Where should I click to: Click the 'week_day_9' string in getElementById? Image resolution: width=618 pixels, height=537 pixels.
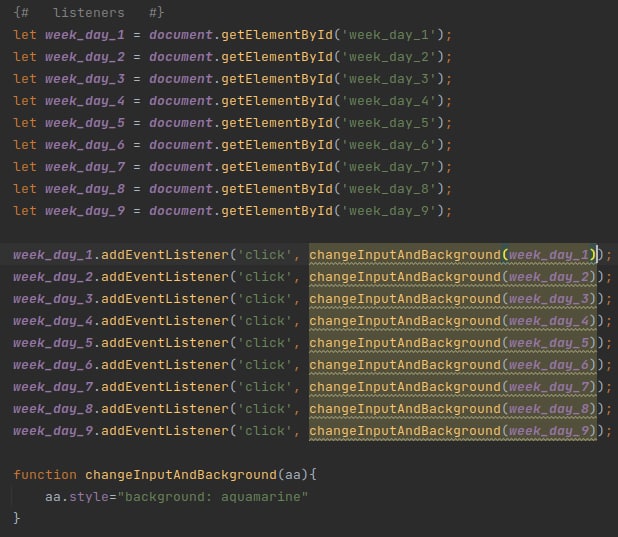point(389,211)
